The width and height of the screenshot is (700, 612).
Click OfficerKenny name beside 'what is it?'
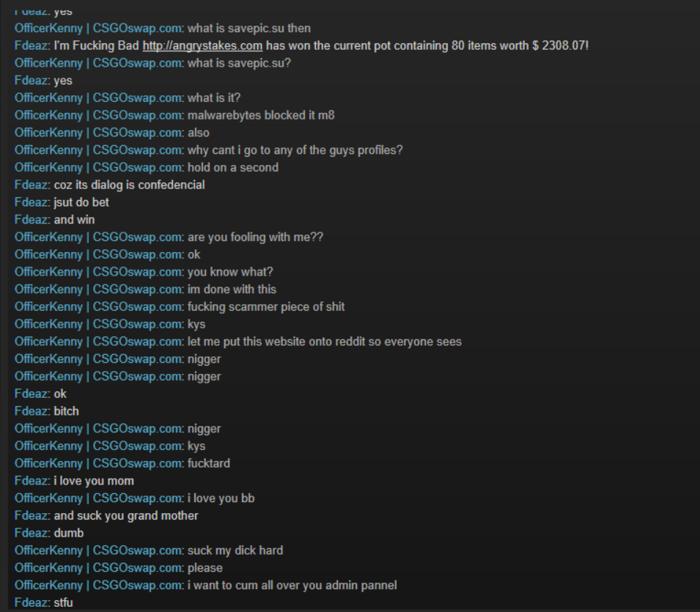tap(98, 98)
